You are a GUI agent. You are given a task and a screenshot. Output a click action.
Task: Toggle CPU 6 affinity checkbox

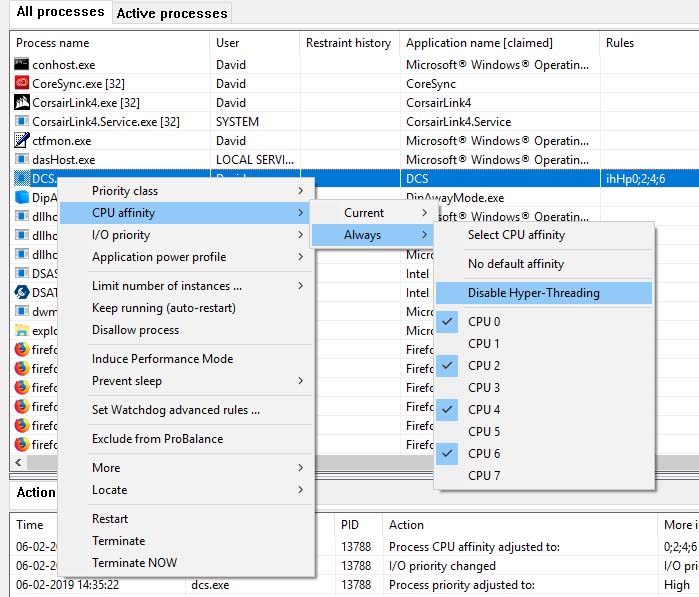pos(447,453)
